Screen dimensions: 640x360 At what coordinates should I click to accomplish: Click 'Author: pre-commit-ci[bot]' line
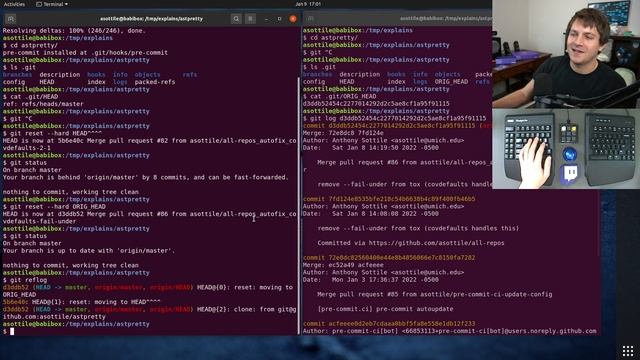coord(449,331)
